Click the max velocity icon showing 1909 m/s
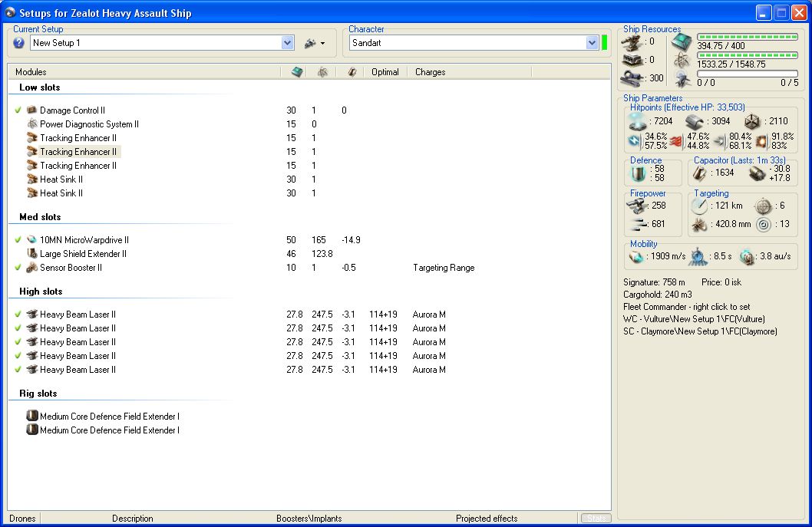Image resolution: width=812 pixels, height=527 pixels. tap(636, 257)
